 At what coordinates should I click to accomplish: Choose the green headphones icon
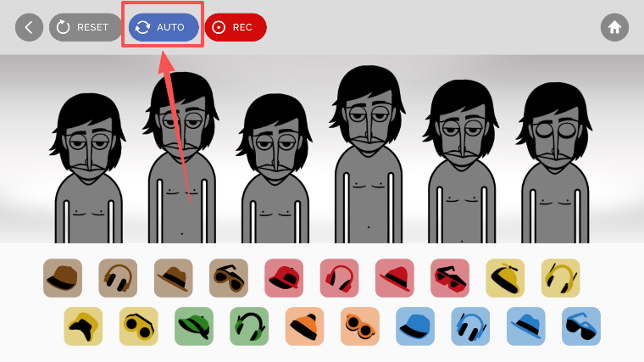[249, 326]
